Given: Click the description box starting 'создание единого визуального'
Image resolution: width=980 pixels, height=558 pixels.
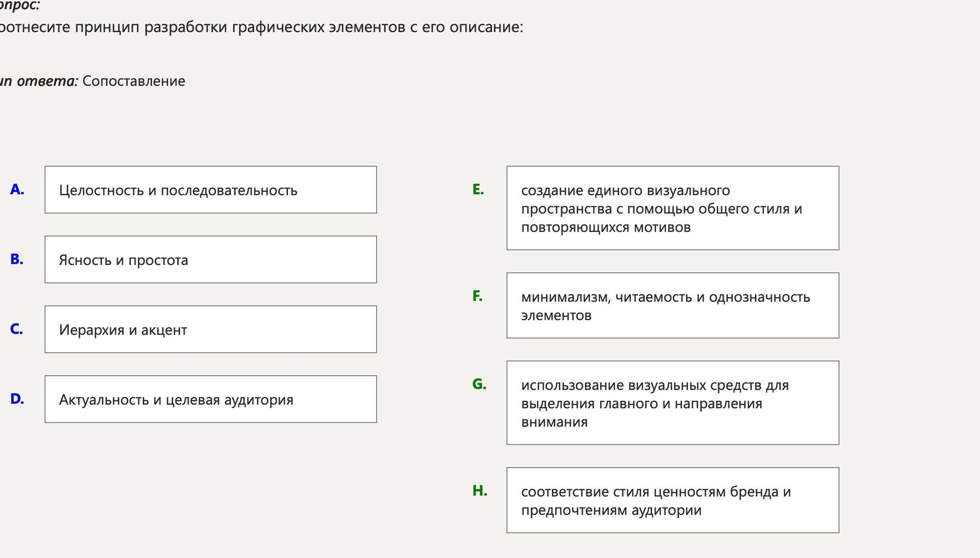Looking at the screenshot, I should pos(673,208).
